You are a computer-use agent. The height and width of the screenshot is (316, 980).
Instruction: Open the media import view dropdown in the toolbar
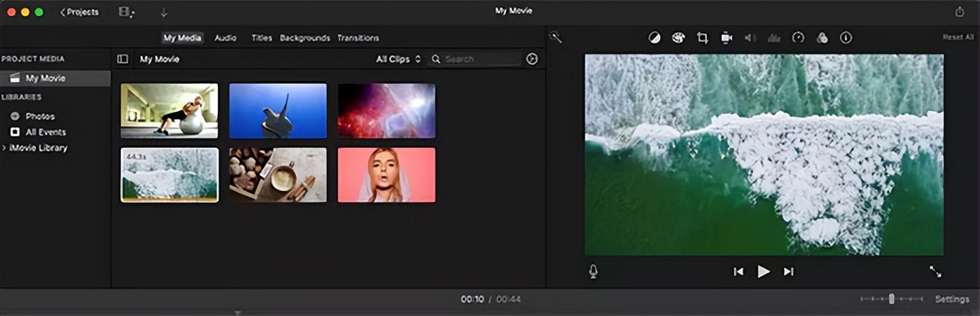126,12
